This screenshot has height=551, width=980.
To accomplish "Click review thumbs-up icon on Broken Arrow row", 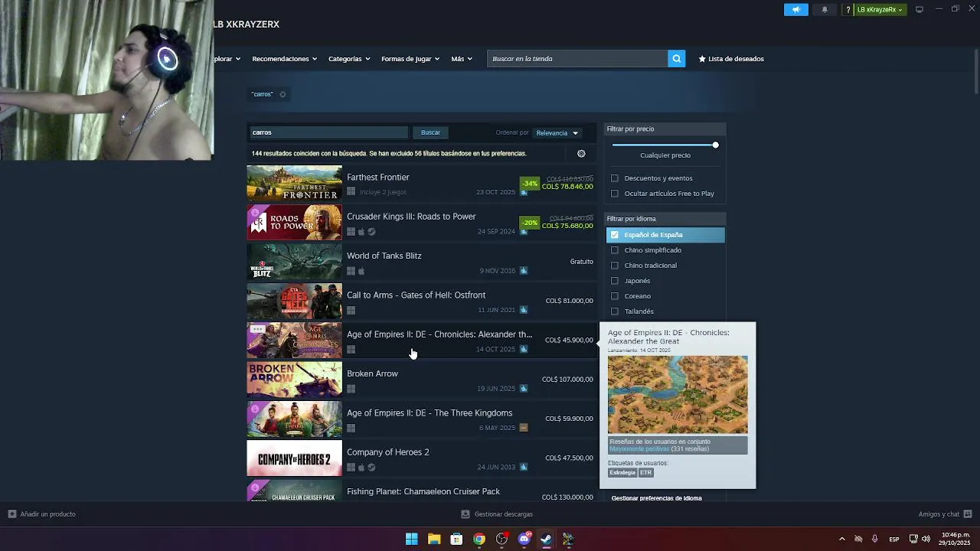I will click(524, 389).
